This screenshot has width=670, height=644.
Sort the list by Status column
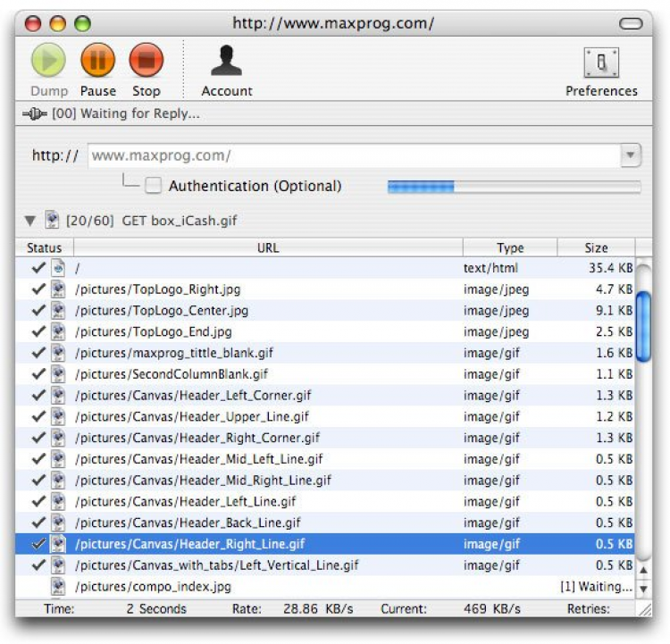pos(44,247)
